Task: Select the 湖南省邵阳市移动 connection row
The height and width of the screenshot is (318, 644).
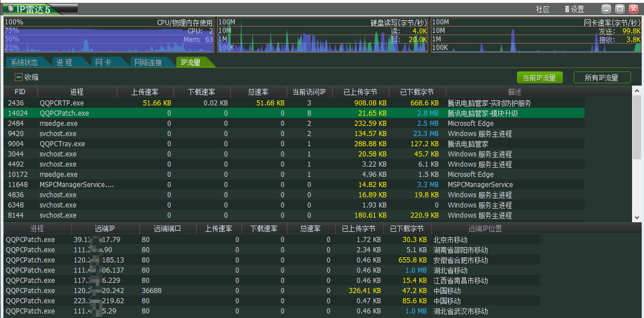Action: (x=272, y=250)
